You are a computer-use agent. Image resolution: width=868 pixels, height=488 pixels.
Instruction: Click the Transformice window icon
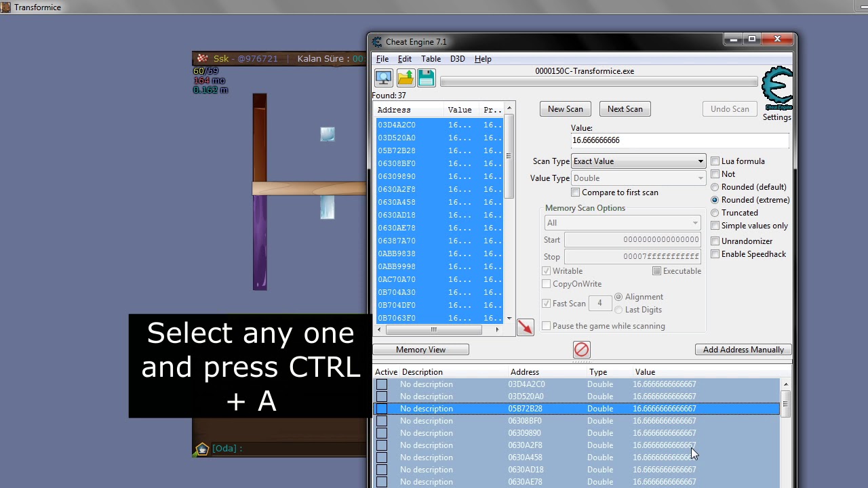click(x=5, y=7)
